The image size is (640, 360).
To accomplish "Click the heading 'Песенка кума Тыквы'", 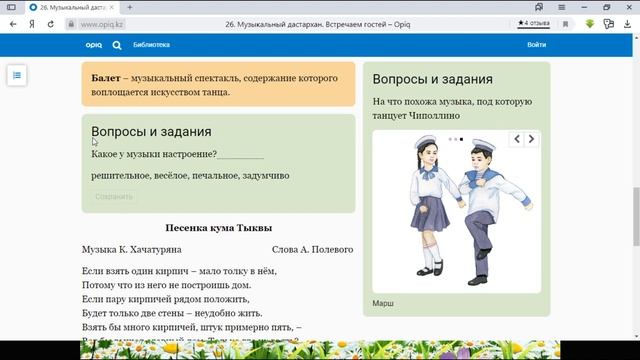I will point(219,228).
